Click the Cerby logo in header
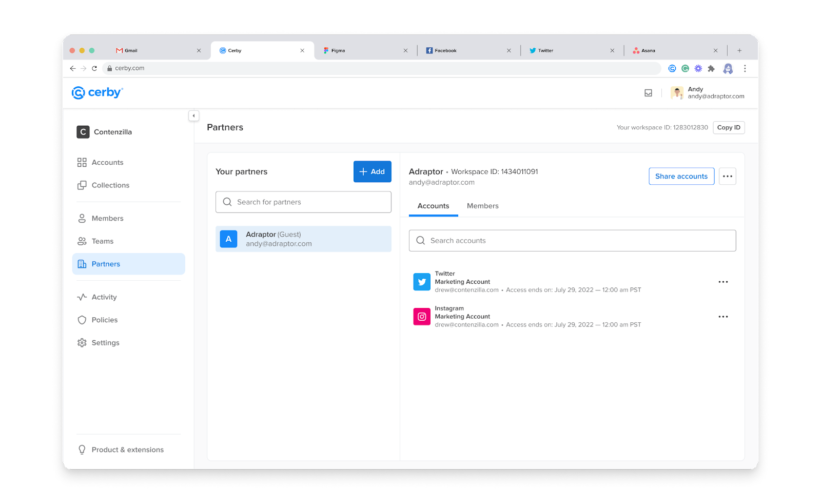 coord(97,92)
